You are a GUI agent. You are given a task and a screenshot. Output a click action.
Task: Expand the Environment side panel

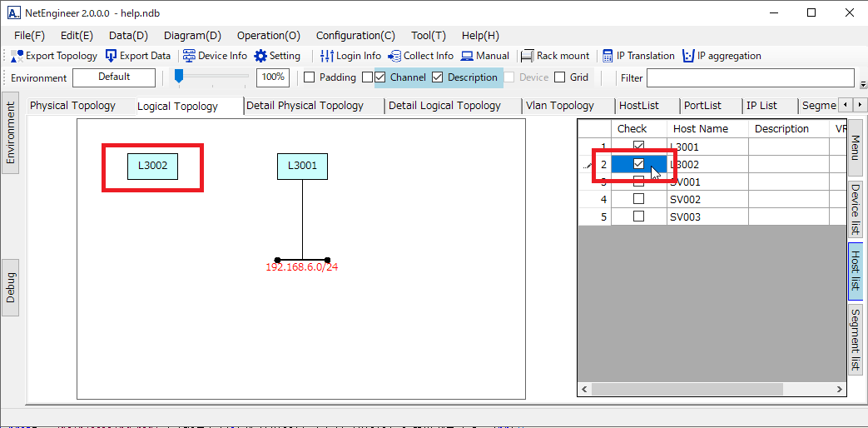point(11,136)
